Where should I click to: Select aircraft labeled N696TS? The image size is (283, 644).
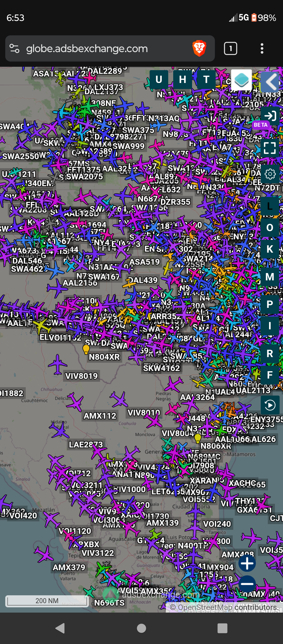109,603
